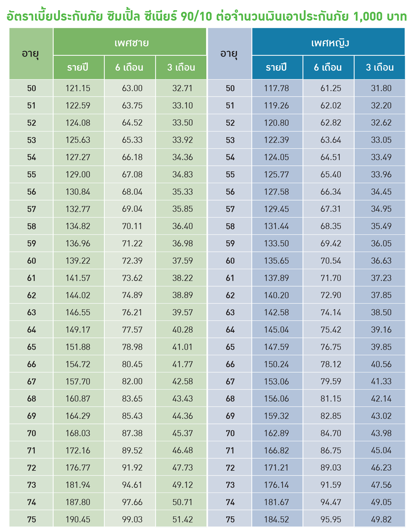Select the cell showing 190.45
Viewport: 417px width, 532px height.
[78, 519]
